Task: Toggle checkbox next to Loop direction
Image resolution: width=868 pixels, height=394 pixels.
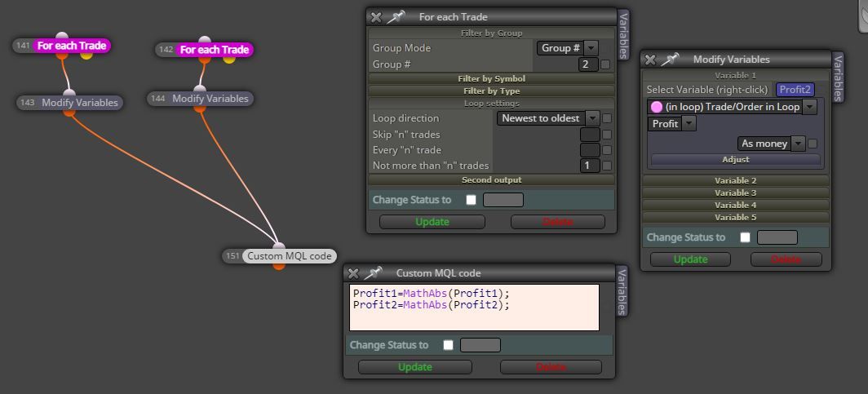Action: pyautogui.click(x=607, y=117)
